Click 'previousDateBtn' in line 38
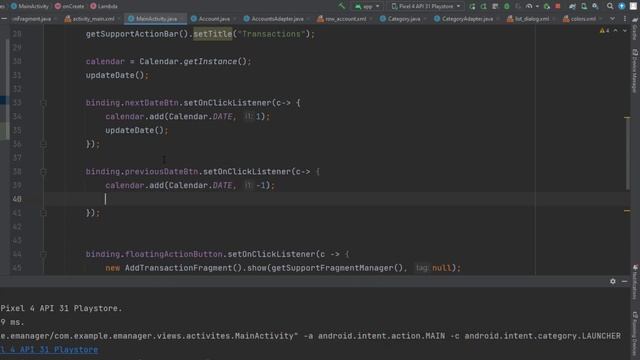Screen dimensions: 640x360 [161, 171]
